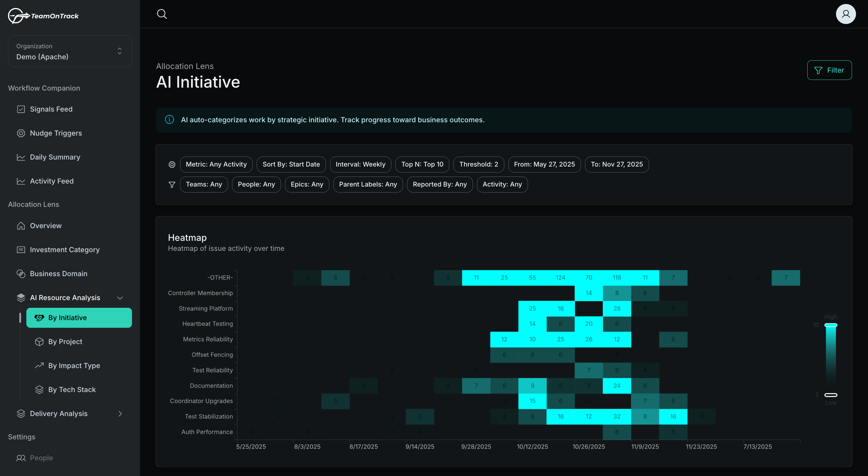Click the Daily Summary chart icon

21,157
